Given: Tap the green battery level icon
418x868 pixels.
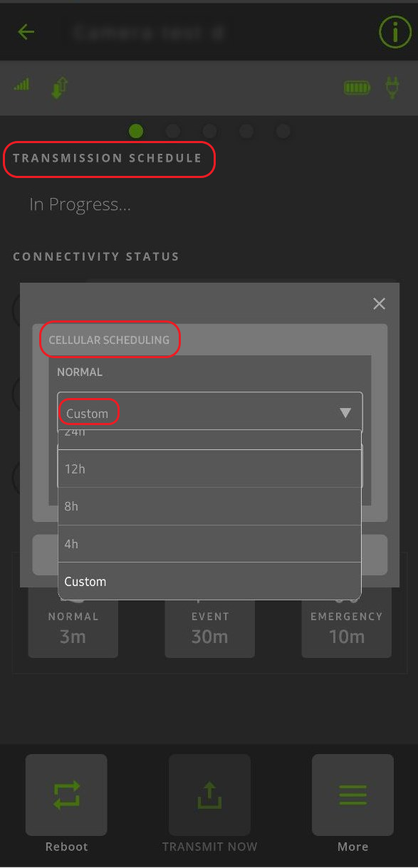Looking at the screenshot, I should tap(357, 88).
